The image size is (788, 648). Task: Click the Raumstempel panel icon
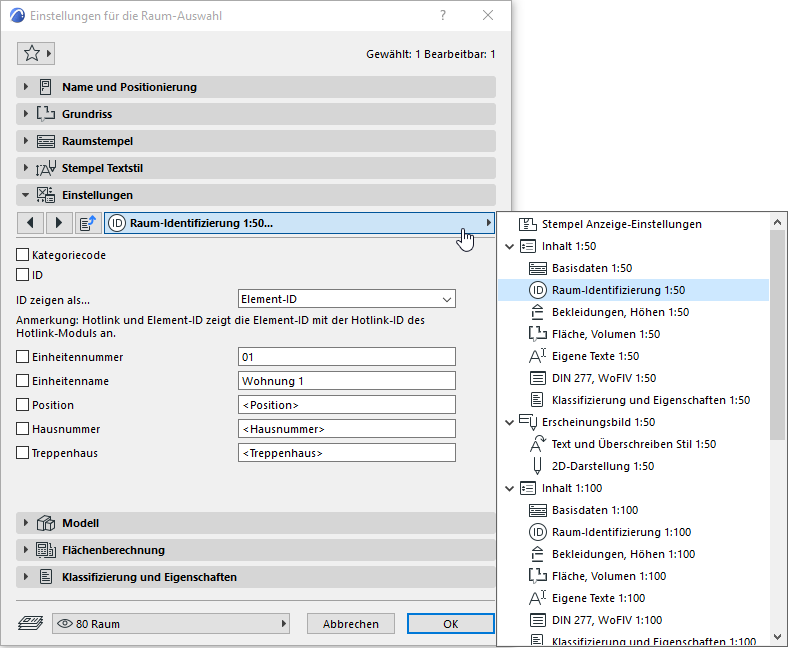click(x=45, y=141)
